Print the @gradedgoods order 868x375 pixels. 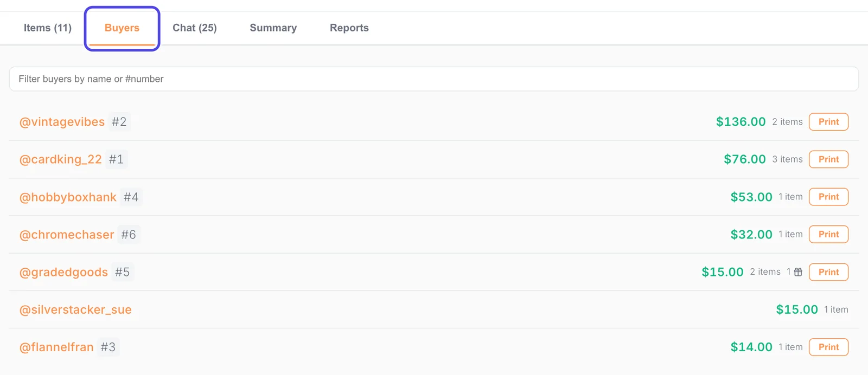tap(828, 272)
